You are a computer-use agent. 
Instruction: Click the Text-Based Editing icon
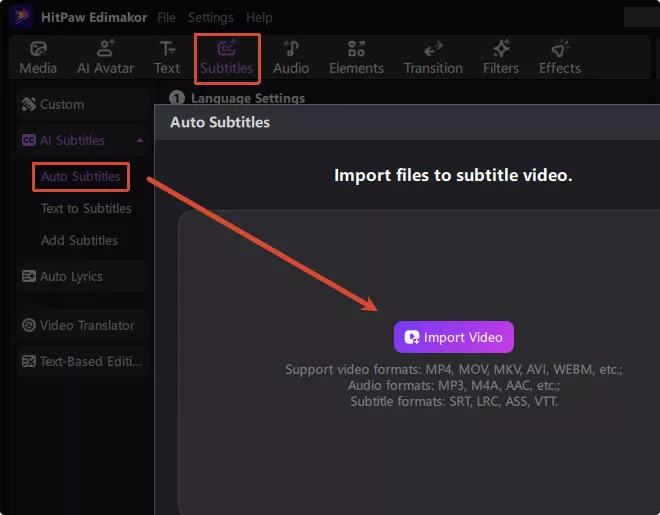pyautogui.click(x=29, y=361)
